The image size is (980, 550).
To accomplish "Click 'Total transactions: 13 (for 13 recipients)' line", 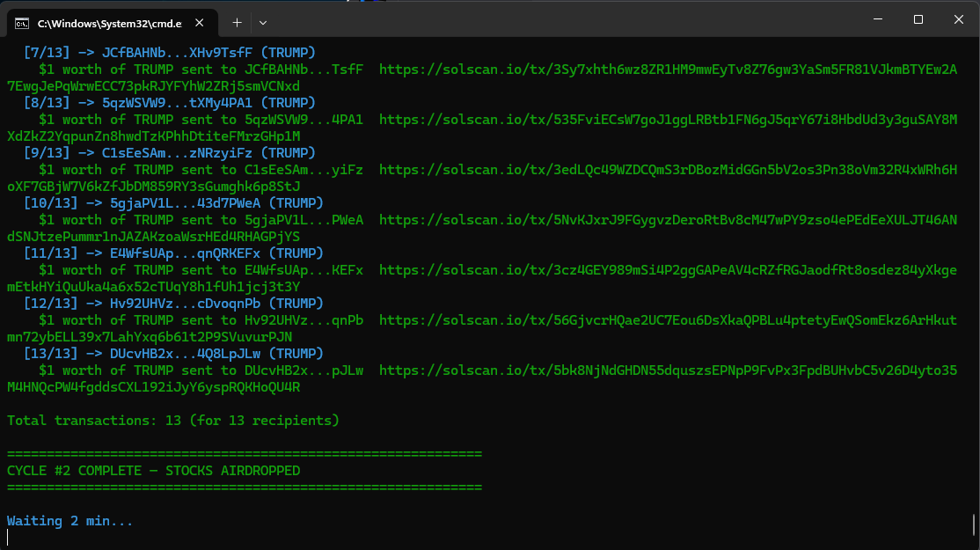I will [173, 421].
